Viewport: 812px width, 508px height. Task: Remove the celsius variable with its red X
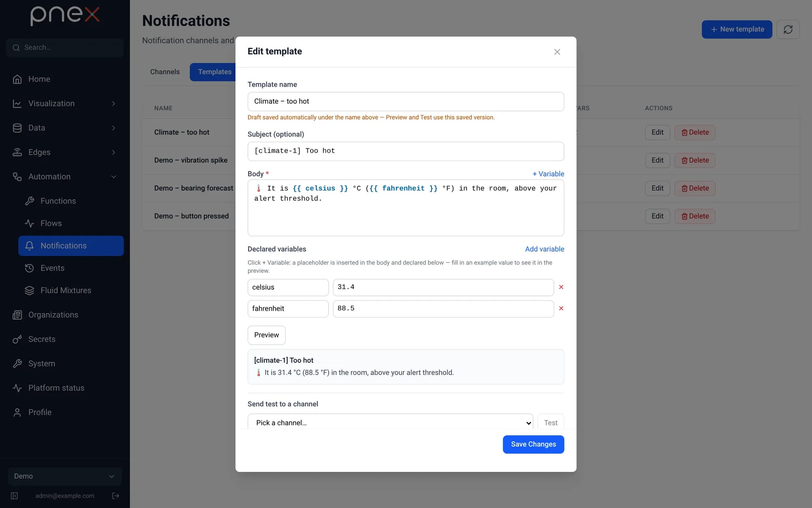(x=561, y=287)
